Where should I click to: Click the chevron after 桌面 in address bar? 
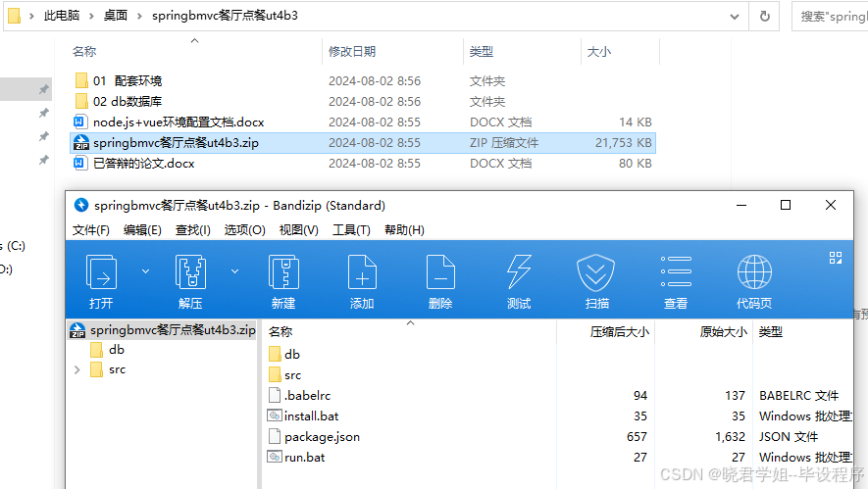[139, 16]
